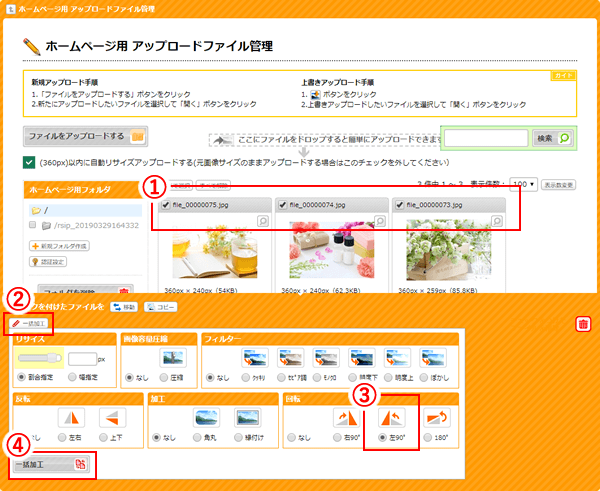Click the red trash delete icon

pyautogui.click(x=583, y=324)
